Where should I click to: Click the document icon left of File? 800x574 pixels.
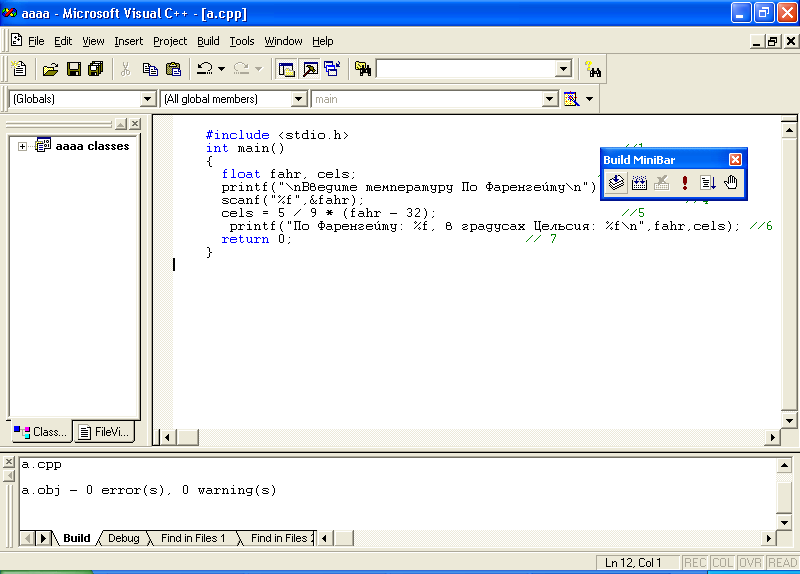(16, 40)
